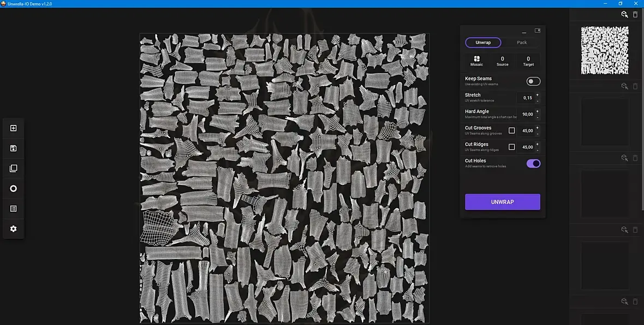Select the first UV layout thumbnail

pyautogui.click(x=605, y=51)
